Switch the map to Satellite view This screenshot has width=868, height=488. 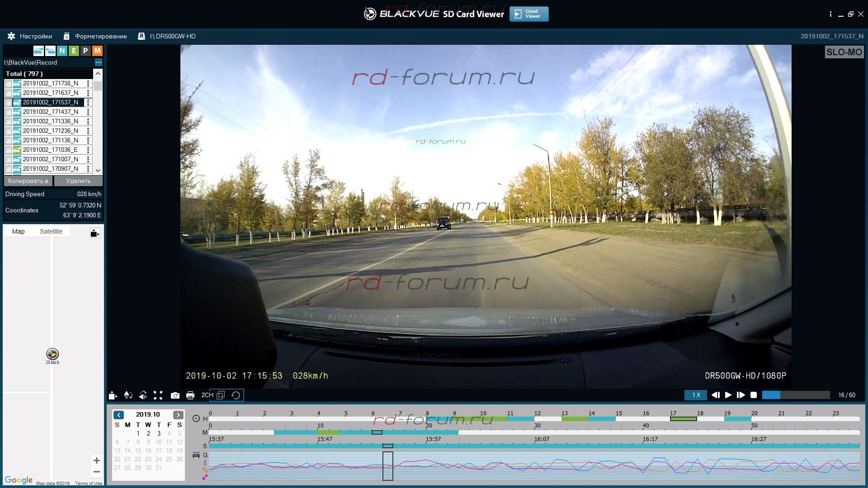[51, 231]
